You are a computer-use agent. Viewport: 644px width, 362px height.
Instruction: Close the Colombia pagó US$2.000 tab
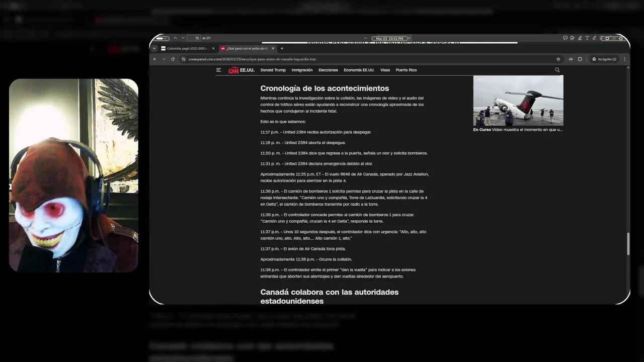[213, 48]
